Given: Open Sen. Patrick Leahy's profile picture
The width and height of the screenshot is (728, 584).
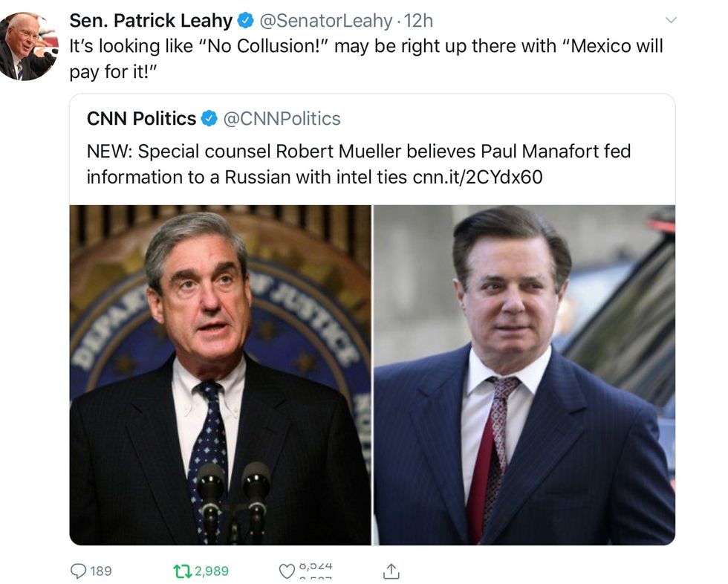Looking at the screenshot, I should (27, 46).
